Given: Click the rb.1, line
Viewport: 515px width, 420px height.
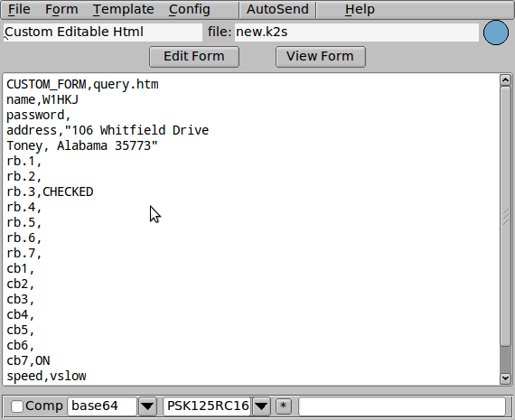Looking at the screenshot, I should click(x=24, y=162).
